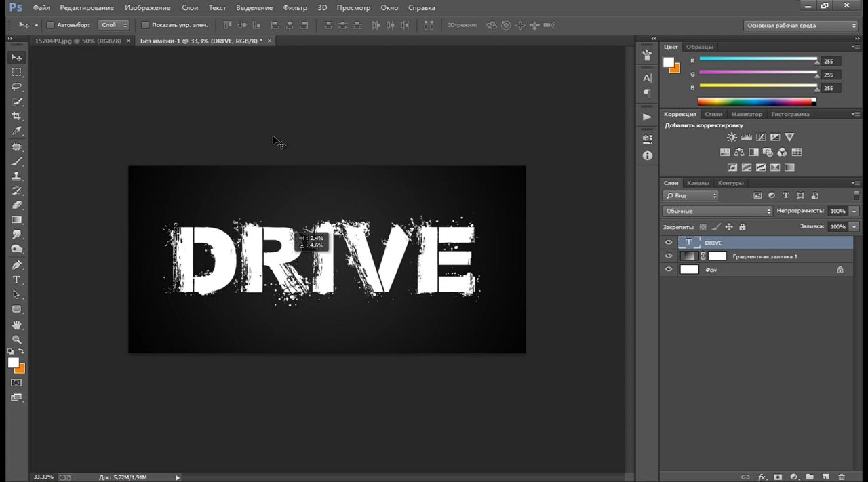Switch to the 1520449.jpg document tab
The width and height of the screenshot is (868, 482).
point(77,41)
